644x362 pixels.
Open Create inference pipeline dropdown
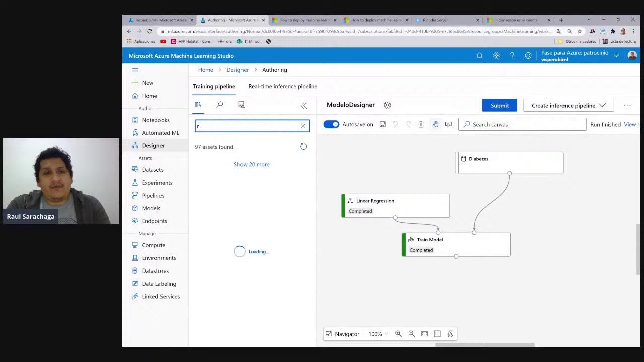569,105
